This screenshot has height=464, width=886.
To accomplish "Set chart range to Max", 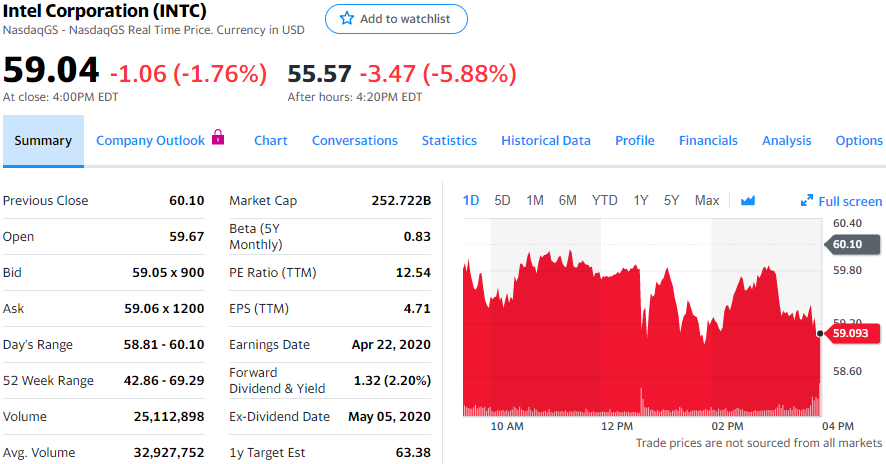I will point(707,200).
